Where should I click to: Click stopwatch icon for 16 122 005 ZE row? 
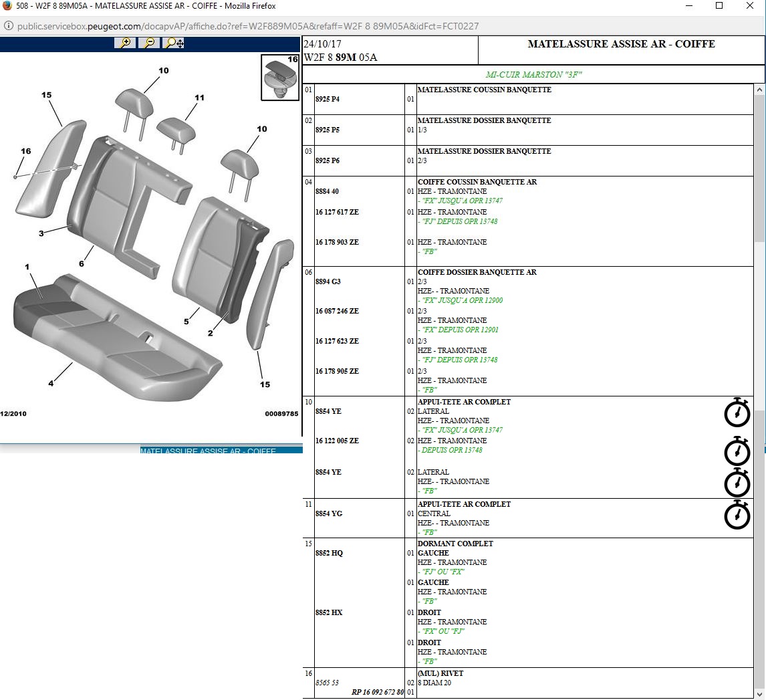737,451
